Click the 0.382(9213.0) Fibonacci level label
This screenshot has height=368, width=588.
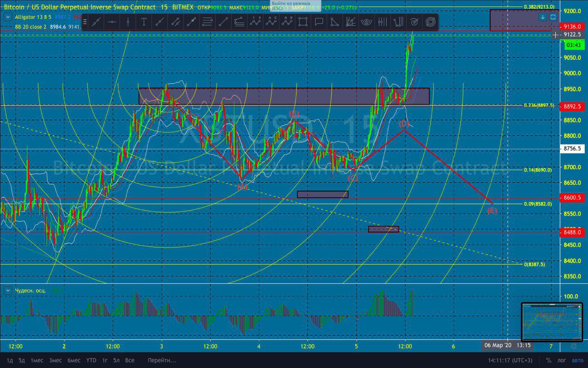pos(539,7)
